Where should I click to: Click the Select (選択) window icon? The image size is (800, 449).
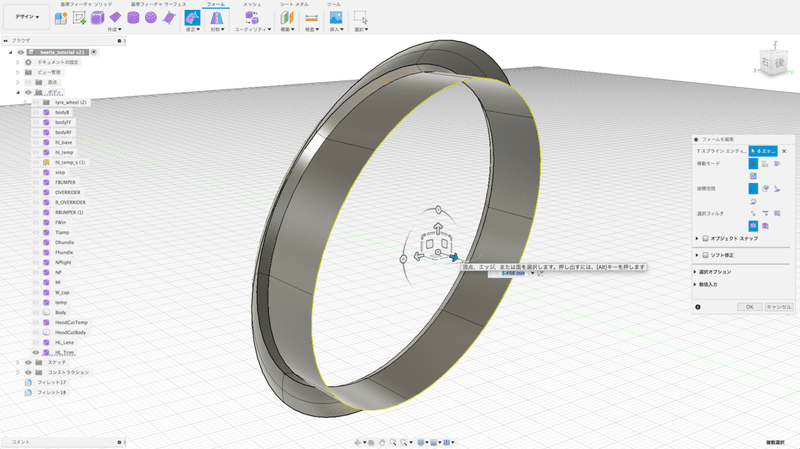361,18
